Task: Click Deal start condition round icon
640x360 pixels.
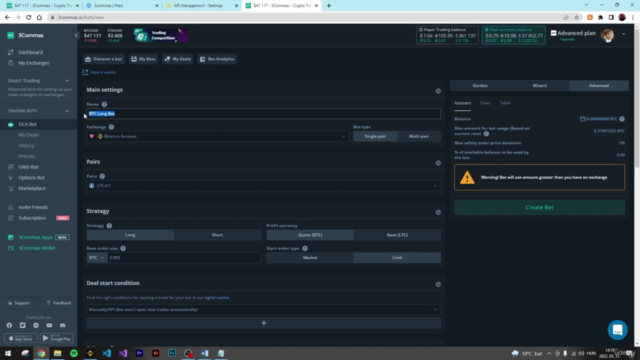Action: point(438,284)
